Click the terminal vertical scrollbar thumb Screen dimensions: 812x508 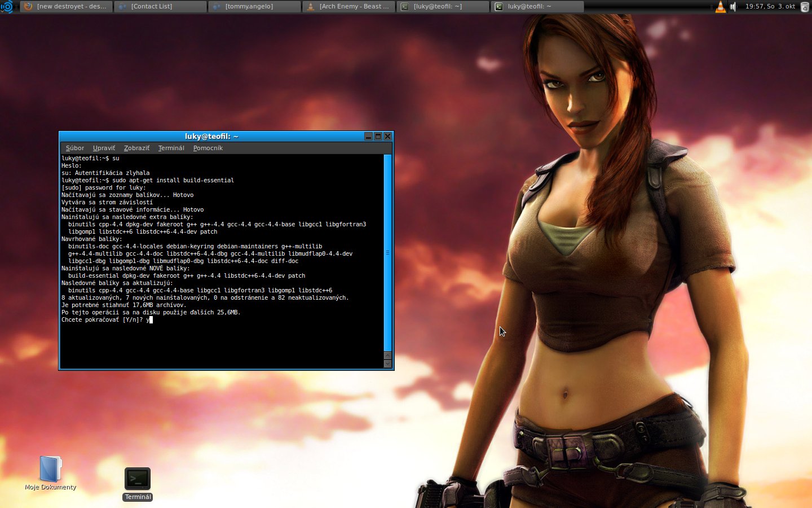tap(387, 252)
